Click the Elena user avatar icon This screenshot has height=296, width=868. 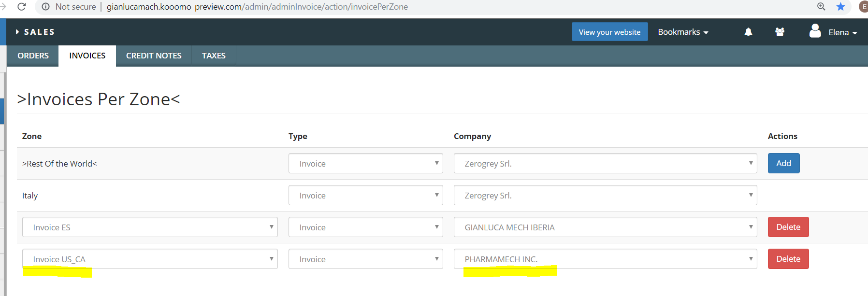click(815, 31)
